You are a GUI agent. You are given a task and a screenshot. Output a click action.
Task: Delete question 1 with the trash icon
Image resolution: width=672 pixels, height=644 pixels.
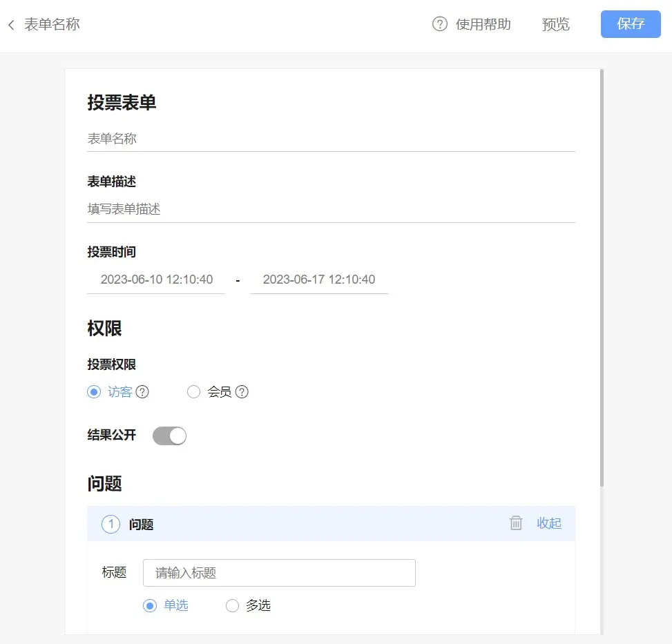[x=516, y=523]
